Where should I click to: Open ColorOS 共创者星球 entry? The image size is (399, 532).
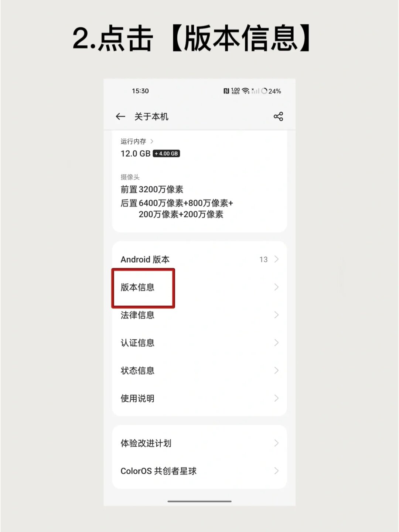199,471
